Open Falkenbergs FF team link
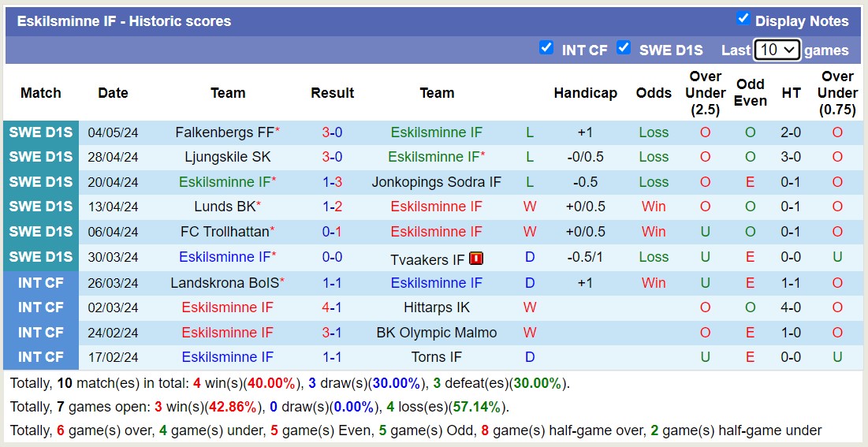Image resolution: width=868 pixels, height=447 pixels. 225,132
